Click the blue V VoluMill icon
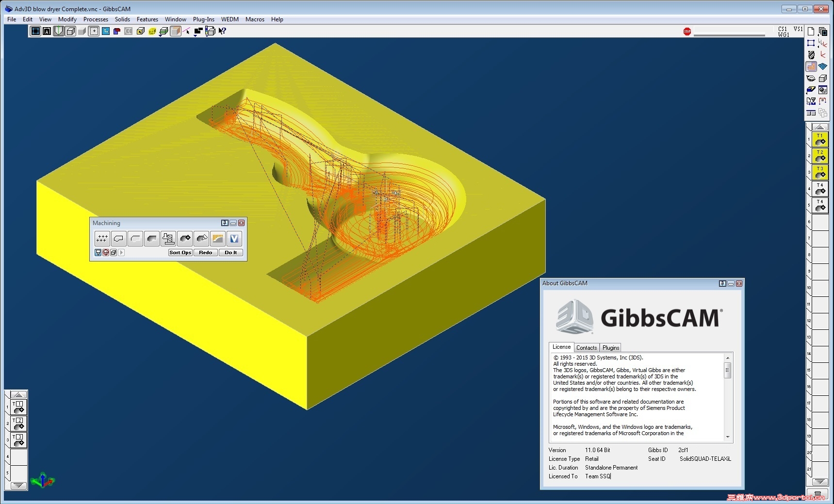The height and width of the screenshot is (504, 834). click(234, 239)
